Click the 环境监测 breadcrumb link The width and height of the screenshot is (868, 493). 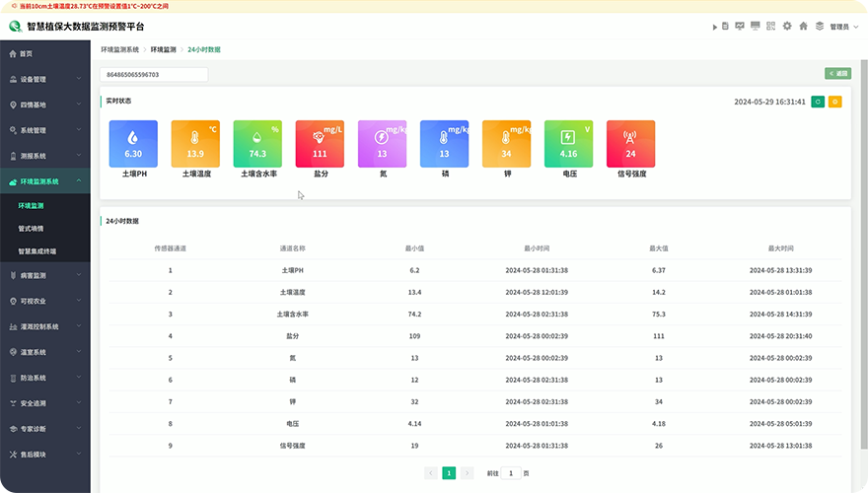(x=163, y=48)
